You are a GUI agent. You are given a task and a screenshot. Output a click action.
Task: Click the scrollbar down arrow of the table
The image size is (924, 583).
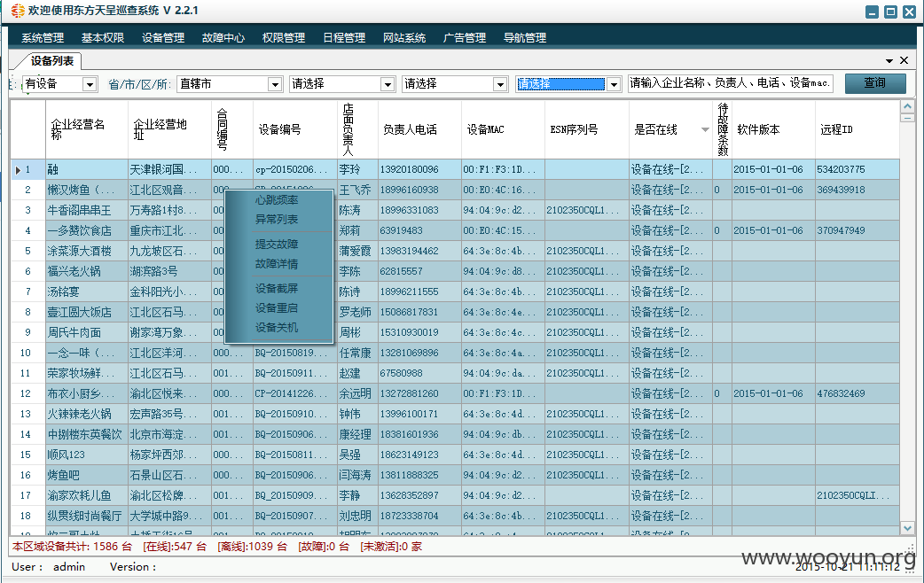(x=907, y=528)
